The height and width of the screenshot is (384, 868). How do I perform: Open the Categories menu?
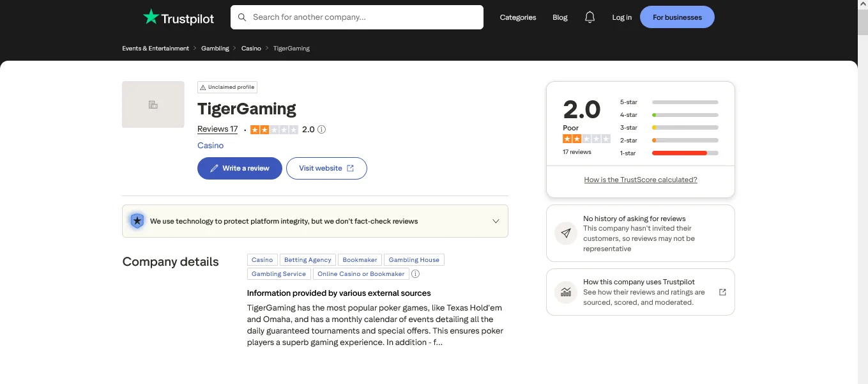pyautogui.click(x=518, y=17)
